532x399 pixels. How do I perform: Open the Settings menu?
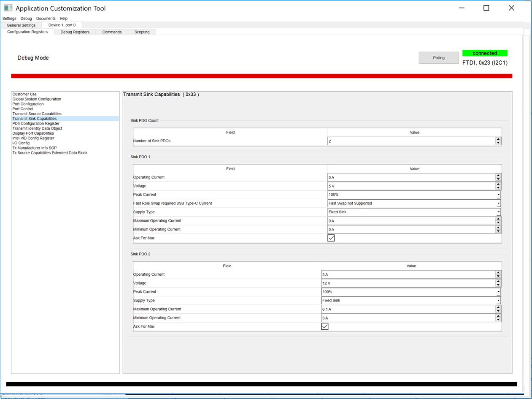(x=9, y=19)
